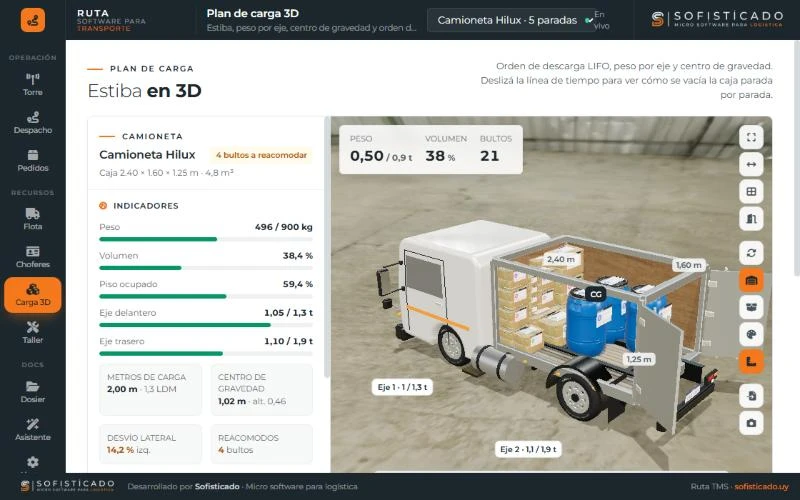Click the 496 / 900 kg value

pyautogui.click(x=284, y=227)
